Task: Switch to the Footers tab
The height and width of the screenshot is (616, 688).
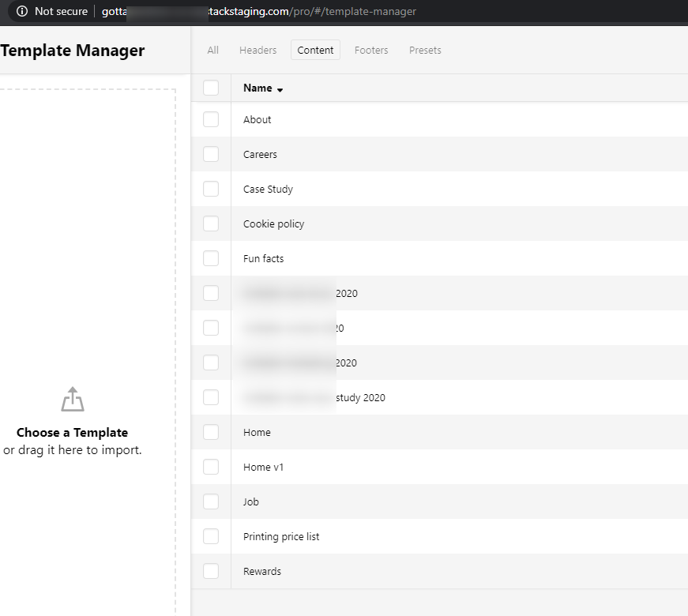Action: (x=371, y=50)
